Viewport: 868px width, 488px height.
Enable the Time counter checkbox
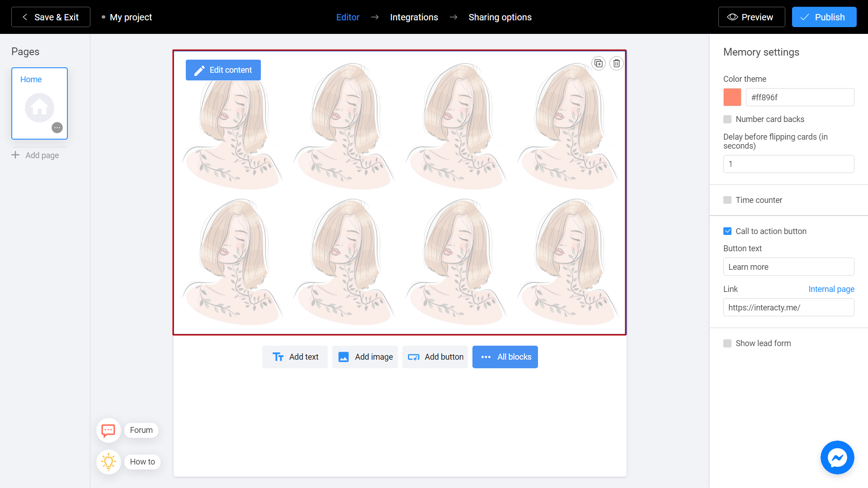point(727,200)
